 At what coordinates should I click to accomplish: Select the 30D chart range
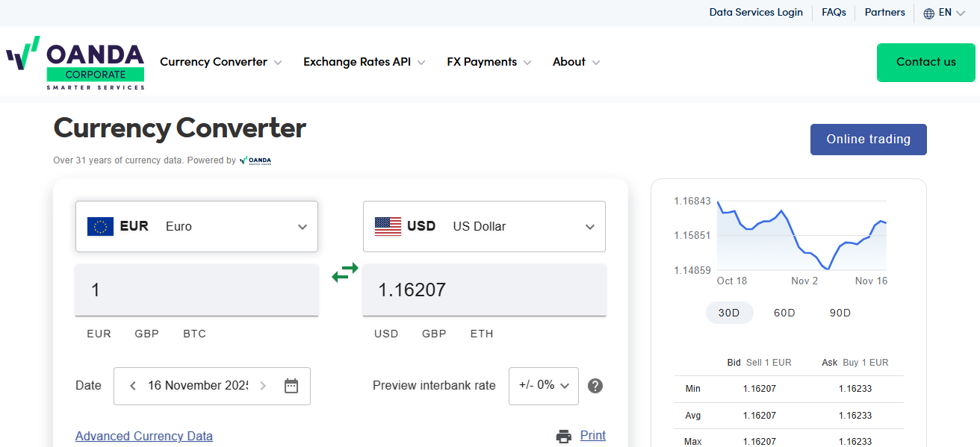pos(729,313)
